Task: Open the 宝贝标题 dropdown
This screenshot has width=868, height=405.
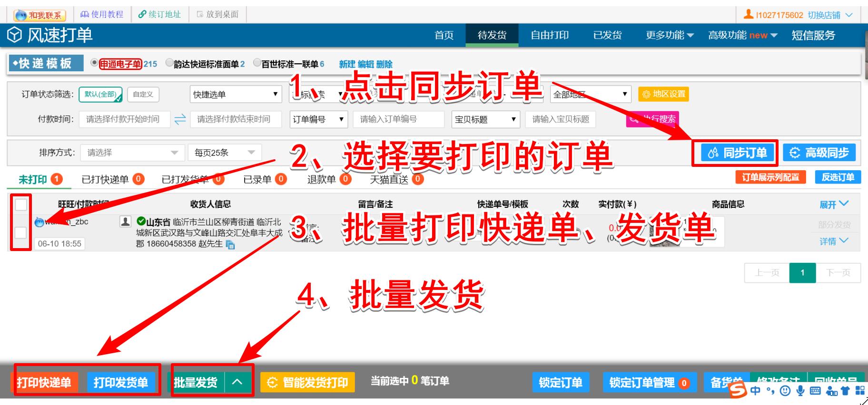Action: tap(486, 119)
